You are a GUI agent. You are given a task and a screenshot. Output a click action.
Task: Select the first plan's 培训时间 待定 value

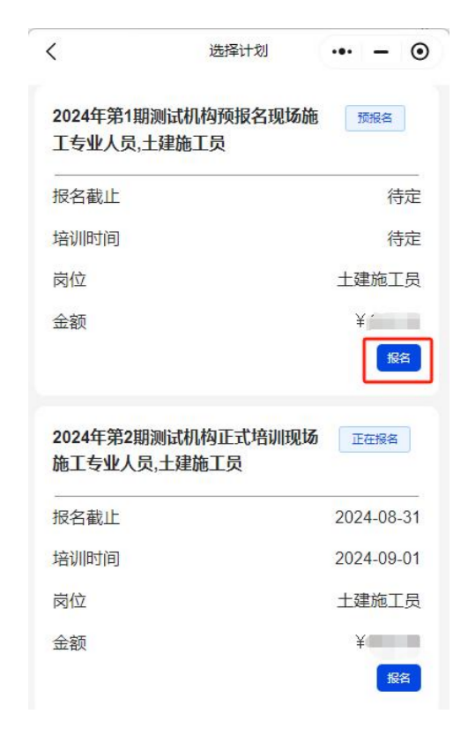(x=404, y=238)
